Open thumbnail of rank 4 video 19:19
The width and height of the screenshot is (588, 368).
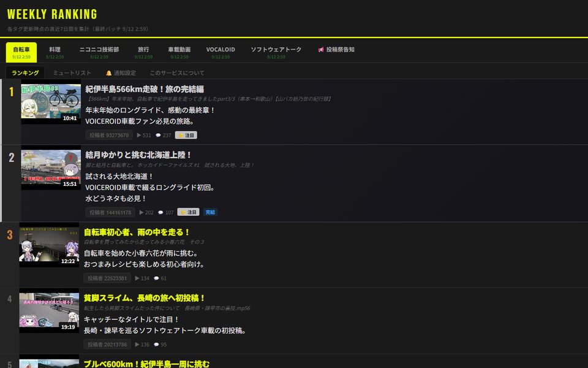[49, 310]
